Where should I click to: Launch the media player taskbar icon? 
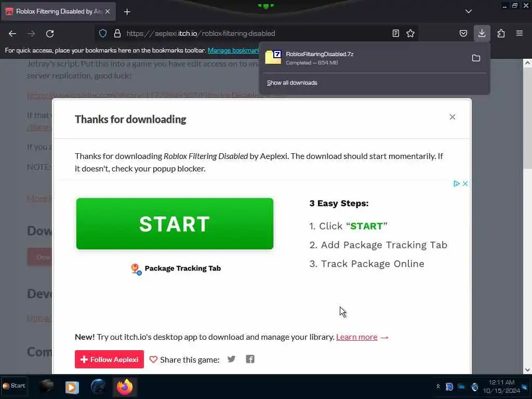click(x=72, y=387)
